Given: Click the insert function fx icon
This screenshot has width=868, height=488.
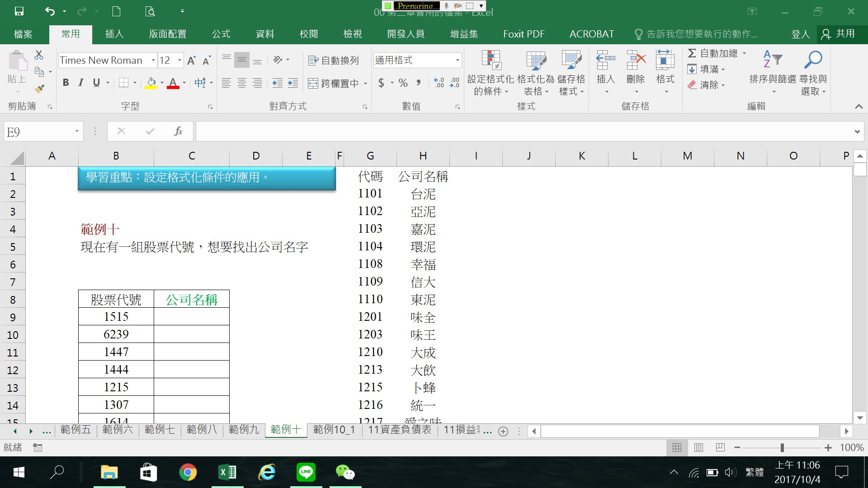Looking at the screenshot, I should [x=178, y=131].
